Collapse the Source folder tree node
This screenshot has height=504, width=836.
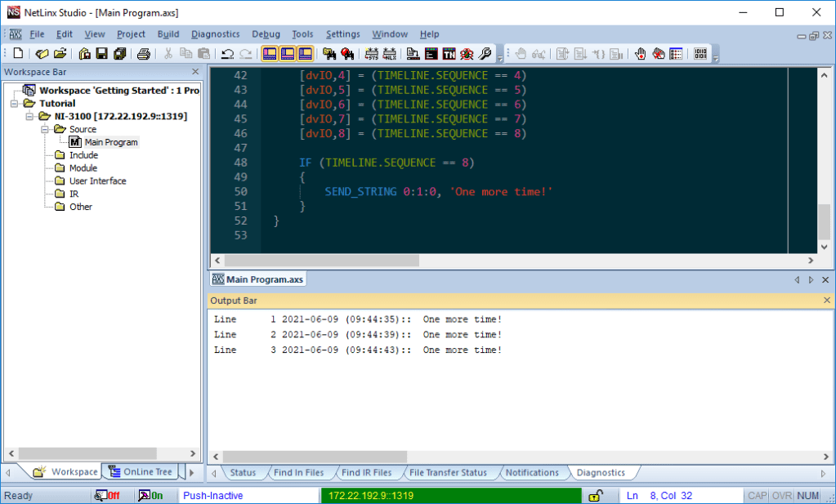point(45,130)
